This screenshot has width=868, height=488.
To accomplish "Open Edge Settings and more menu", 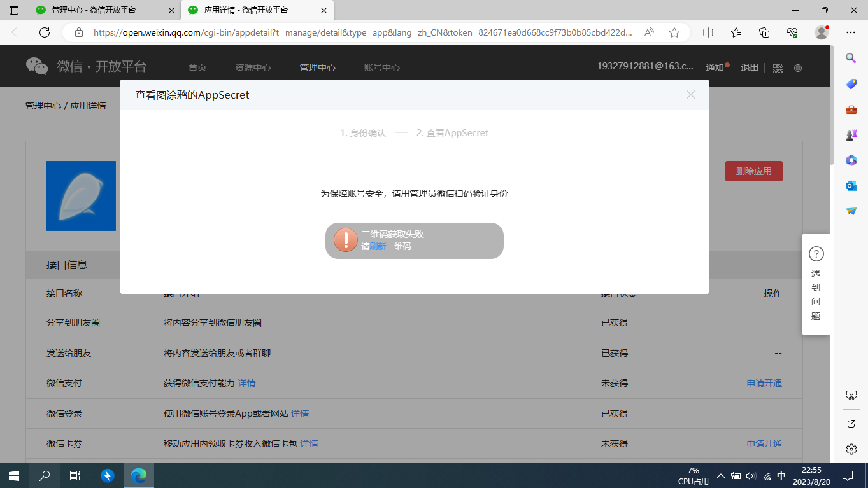I will click(x=851, y=32).
